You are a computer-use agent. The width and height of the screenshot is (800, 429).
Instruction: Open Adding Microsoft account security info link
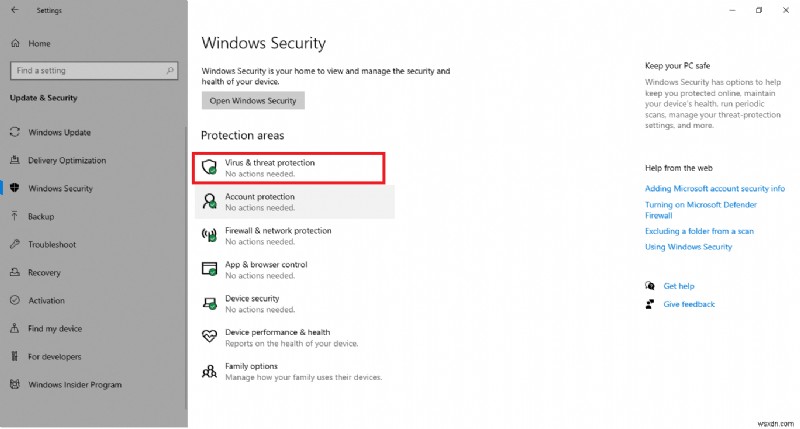(715, 189)
